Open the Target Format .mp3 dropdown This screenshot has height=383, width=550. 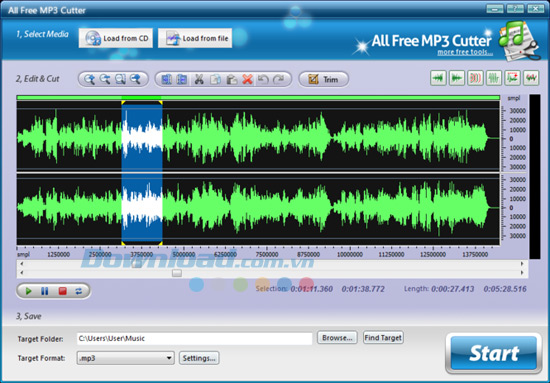pyautogui.click(x=126, y=358)
